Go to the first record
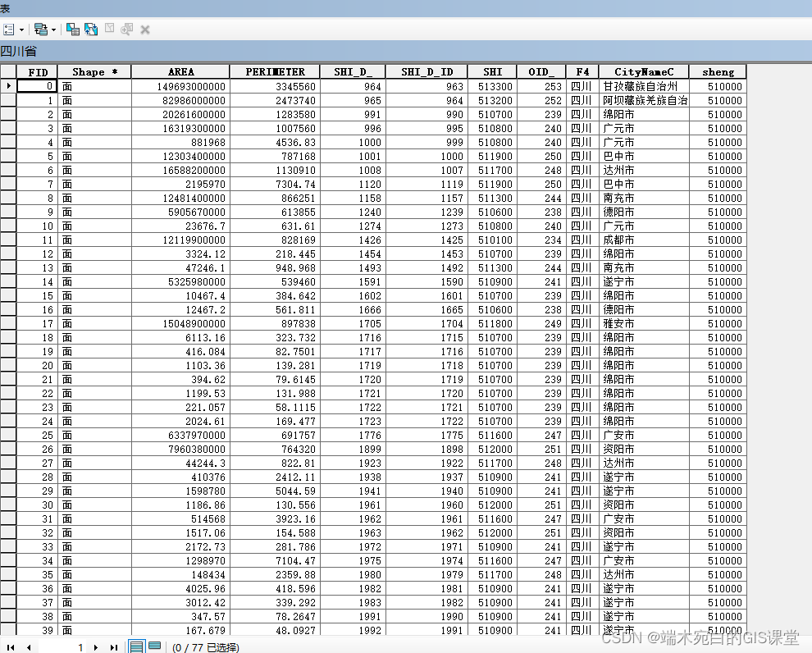Viewport: 812px width, 653px height. point(11,647)
